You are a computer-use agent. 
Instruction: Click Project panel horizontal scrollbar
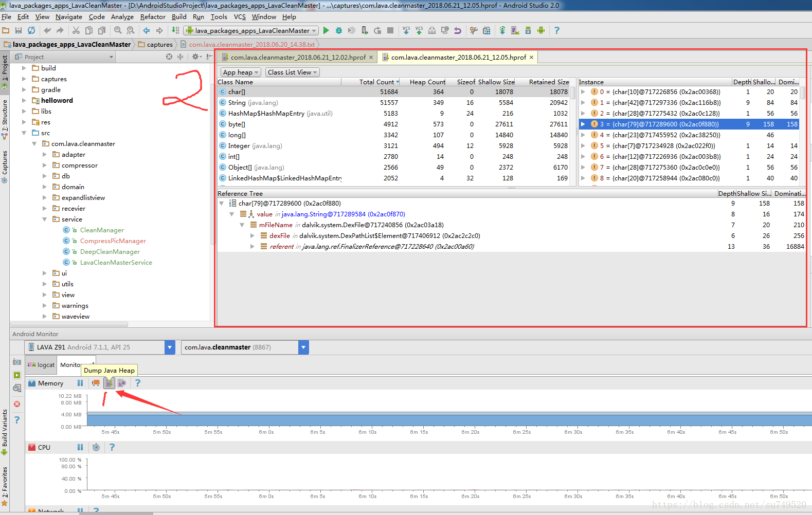pos(69,324)
